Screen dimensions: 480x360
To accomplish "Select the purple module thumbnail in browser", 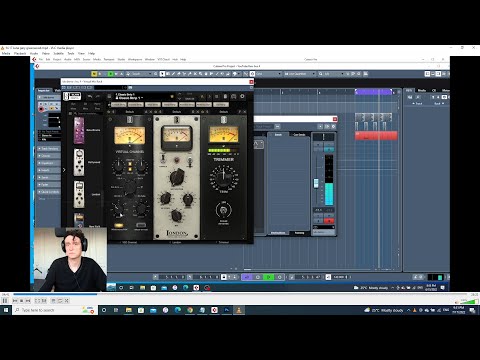I will click(79, 130).
